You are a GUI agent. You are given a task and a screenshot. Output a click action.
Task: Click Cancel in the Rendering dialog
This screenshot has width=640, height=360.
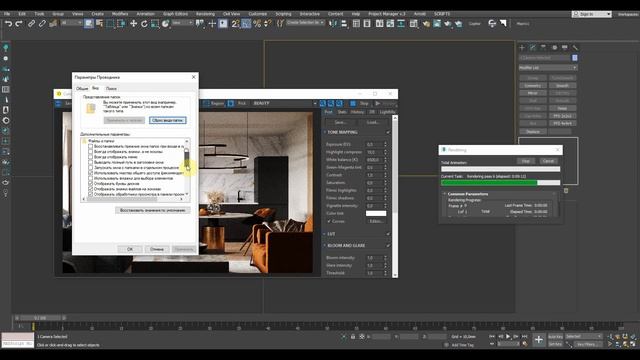click(x=548, y=161)
